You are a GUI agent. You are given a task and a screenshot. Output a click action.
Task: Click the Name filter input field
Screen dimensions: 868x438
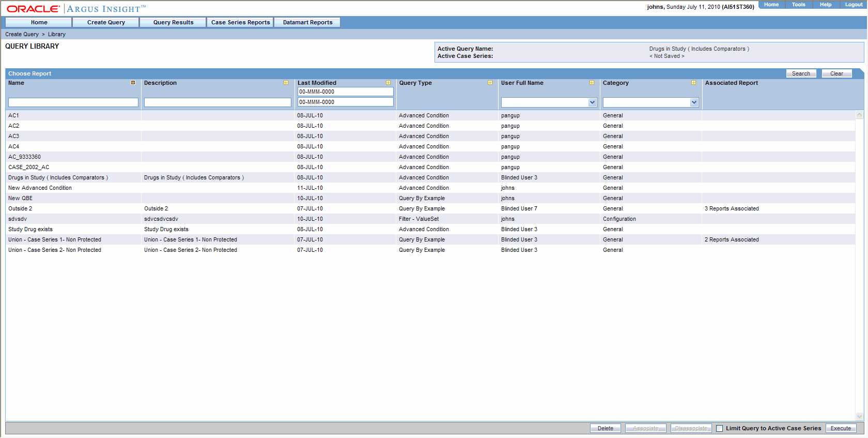point(73,102)
